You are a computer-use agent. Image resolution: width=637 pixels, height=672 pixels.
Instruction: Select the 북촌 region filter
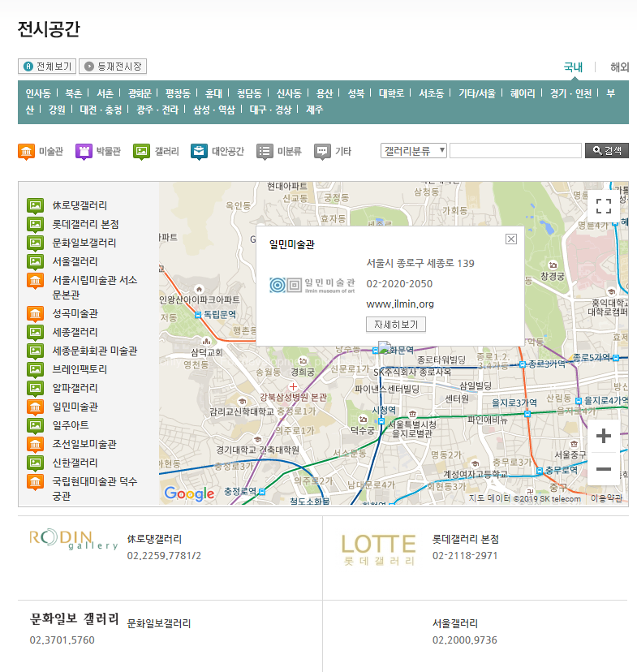(x=73, y=93)
